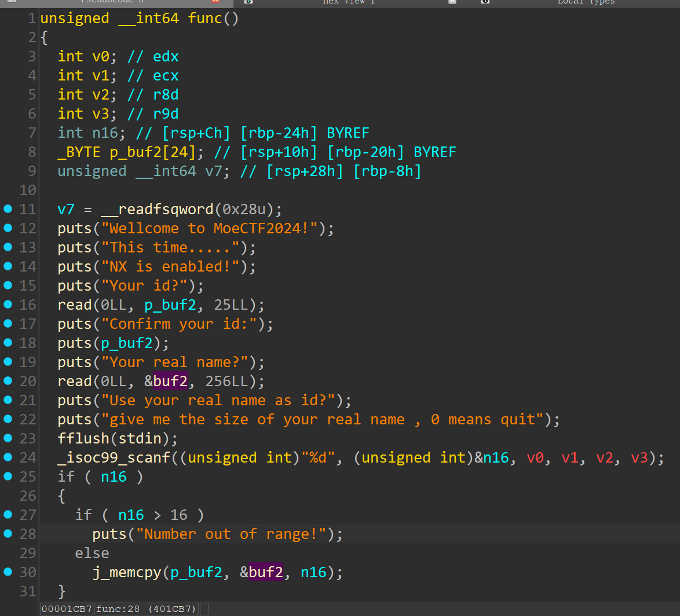This screenshot has height=616, width=680.
Task: Toggle breakpoint dot on line 18
Action: [8, 343]
